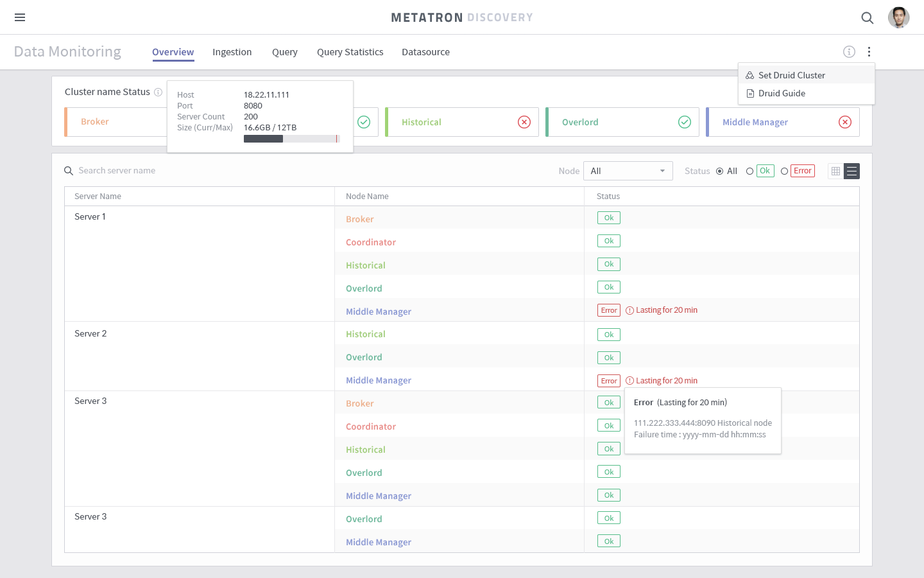Open the Druid Guide menu item
Screen dimensions: 924x578
[x=782, y=93]
